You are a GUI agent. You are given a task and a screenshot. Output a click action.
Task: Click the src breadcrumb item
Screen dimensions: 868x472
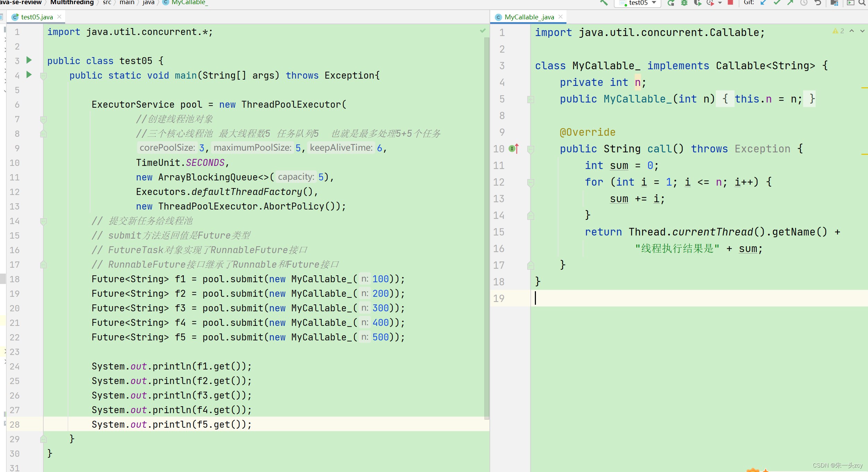107,2
